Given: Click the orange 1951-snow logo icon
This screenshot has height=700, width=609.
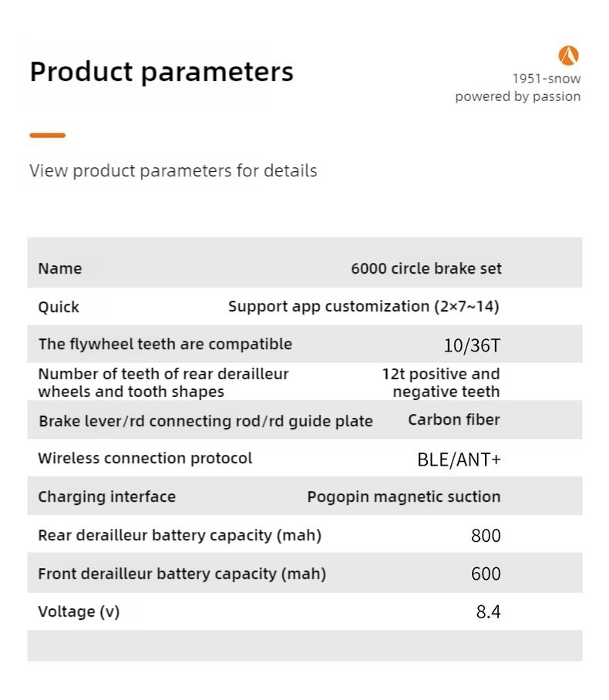Looking at the screenshot, I should pyautogui.click(x=568, y=56).
